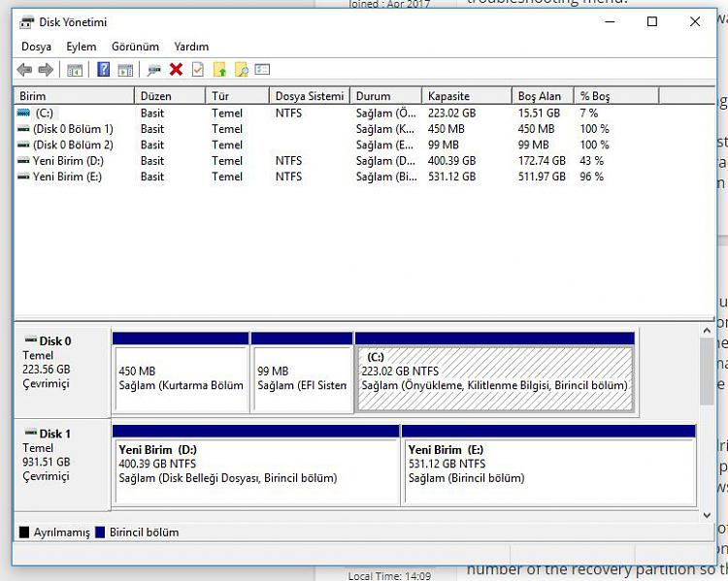
Task: Sort volumes by Dosya Sistemi column header
Action: tap(309, 96)
